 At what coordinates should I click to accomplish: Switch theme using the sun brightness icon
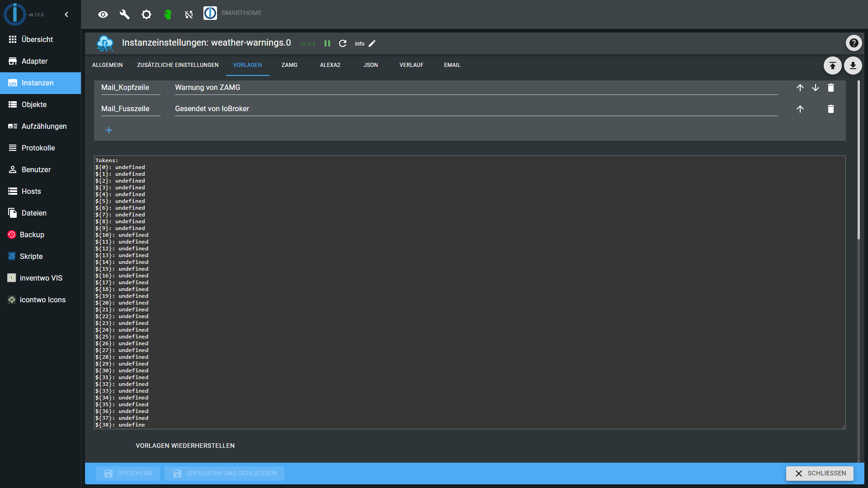[x=146, y=14]
